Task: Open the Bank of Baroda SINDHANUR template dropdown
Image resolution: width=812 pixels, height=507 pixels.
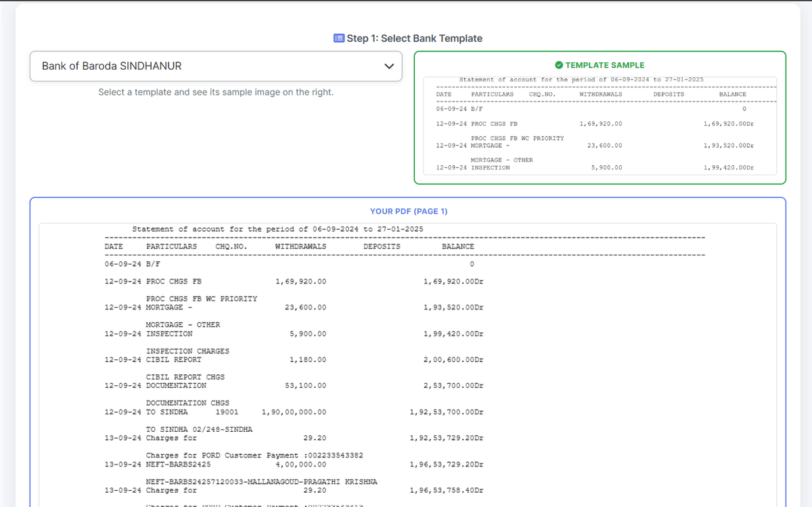Action: (216, 66)
